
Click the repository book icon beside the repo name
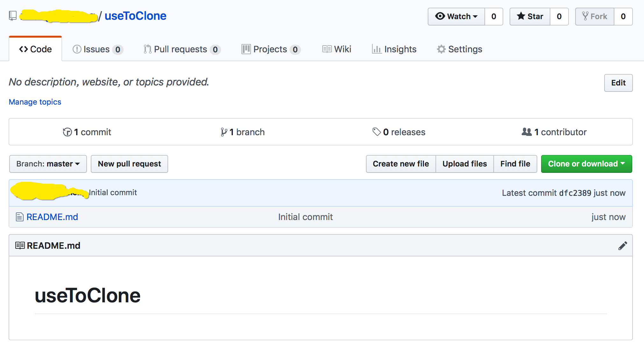[13, 16]
